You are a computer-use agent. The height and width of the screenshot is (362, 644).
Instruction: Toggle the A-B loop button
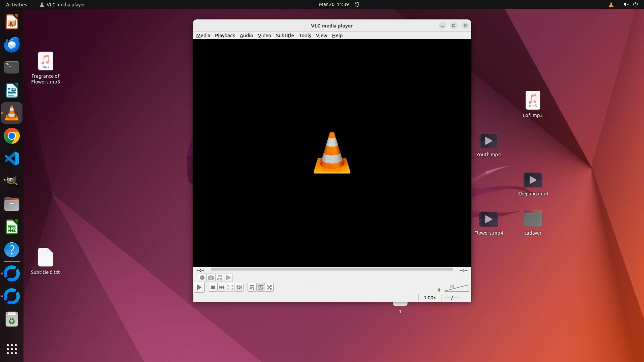(220, 278)
